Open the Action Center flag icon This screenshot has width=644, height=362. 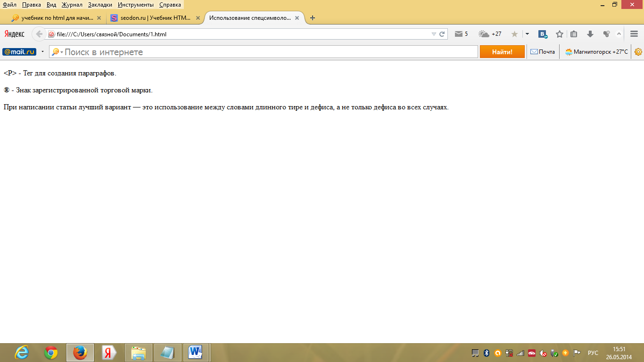[577, 353]
